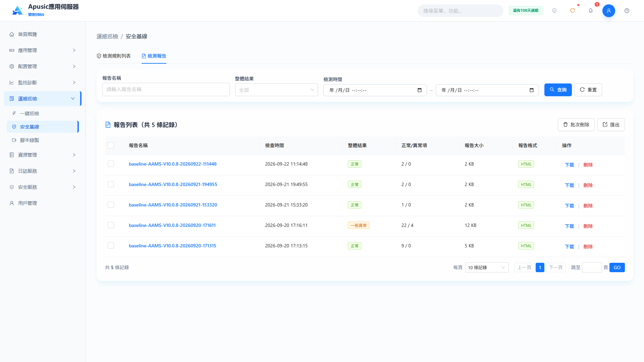
Task: Go to 首頁概覽 in sidebar
Action: pos(43,34)
